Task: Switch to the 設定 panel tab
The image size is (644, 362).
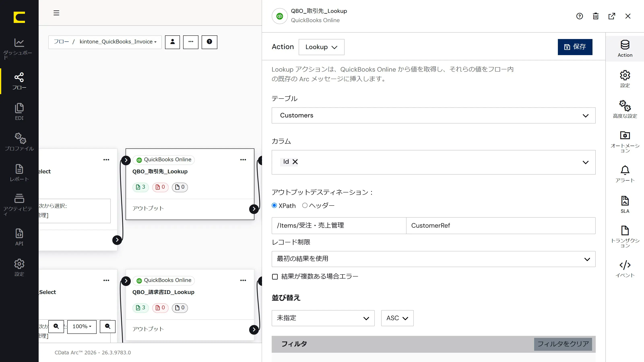Action: (625, 79)
